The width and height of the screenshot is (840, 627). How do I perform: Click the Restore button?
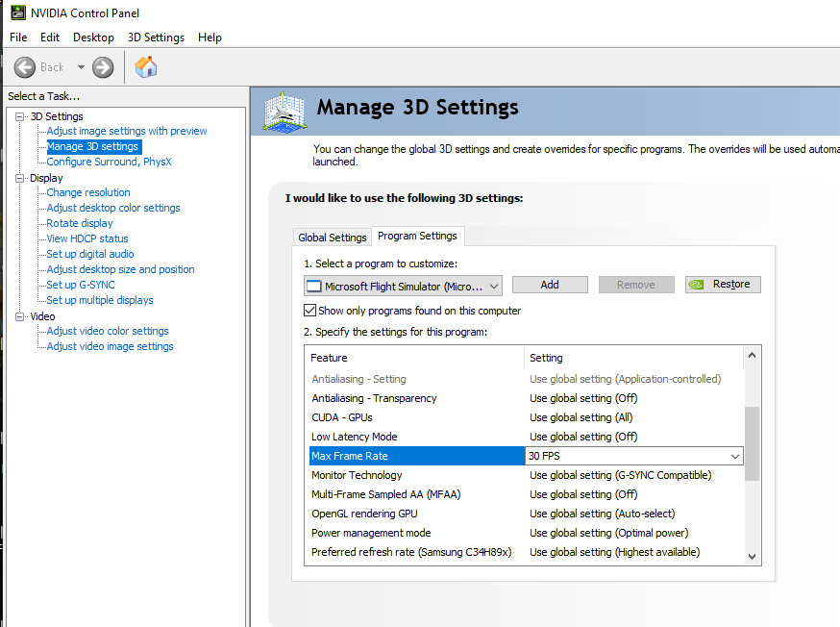point(723,285)
